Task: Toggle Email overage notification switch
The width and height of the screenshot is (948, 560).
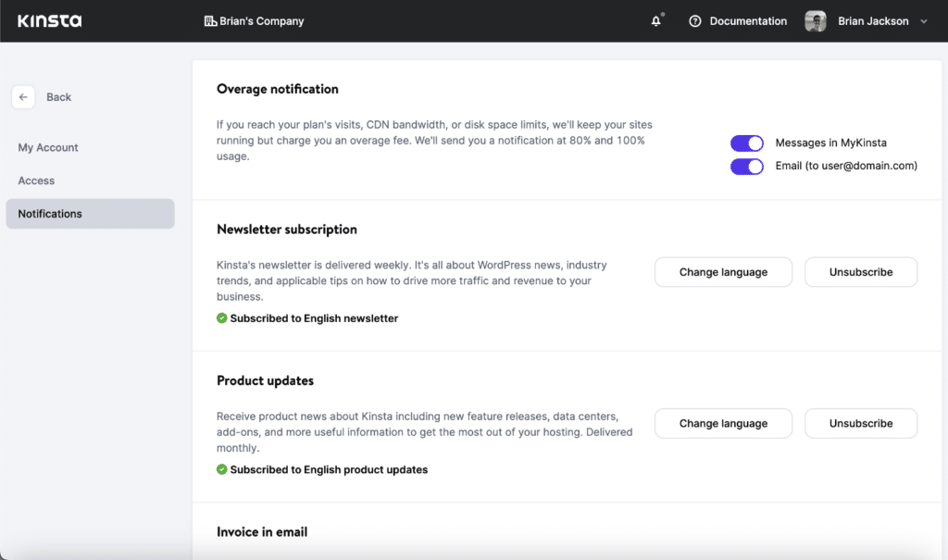Action: pyautogui.click(x=747, y=167)
